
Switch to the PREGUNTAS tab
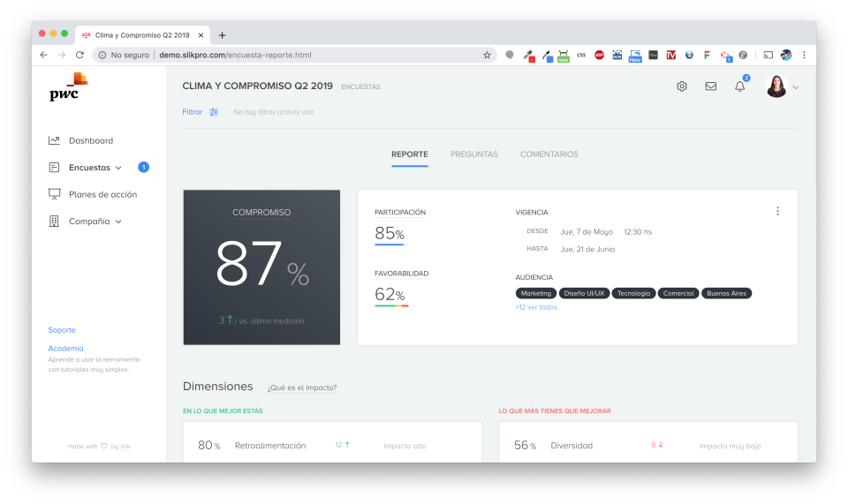(x=473, y=154)
